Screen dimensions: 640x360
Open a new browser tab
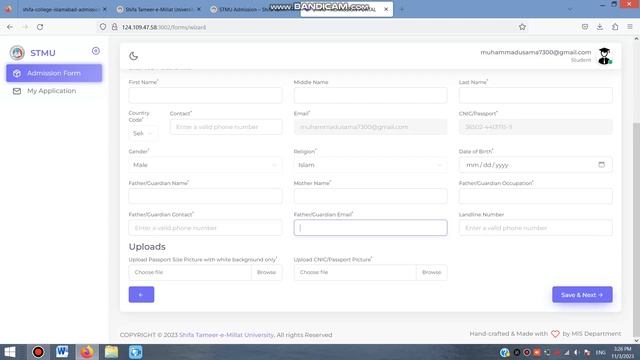pos(402,9)
